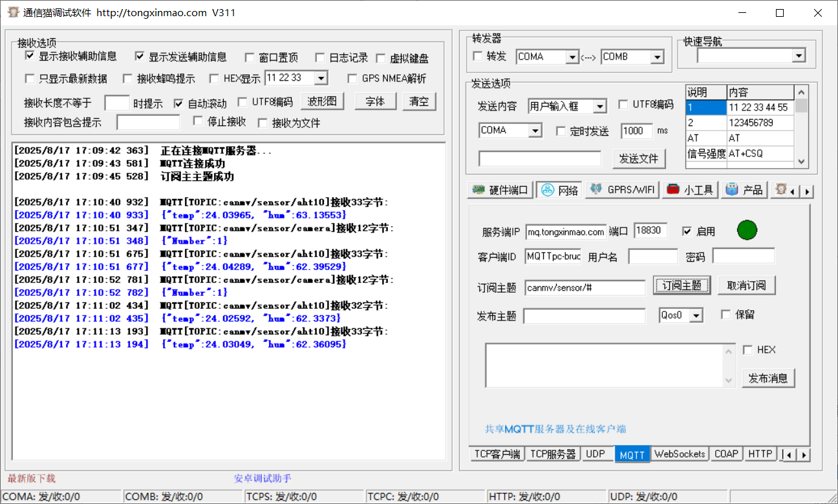Viewport: 838px width, 504px height.
Task: Open the 小工具 tools tab
Action: (690, 190)
